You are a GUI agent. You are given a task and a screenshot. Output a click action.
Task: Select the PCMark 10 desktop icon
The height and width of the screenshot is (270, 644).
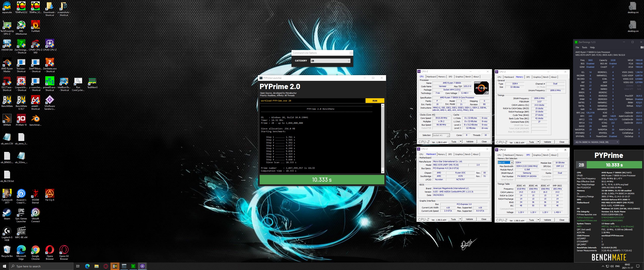pos(21,120)
